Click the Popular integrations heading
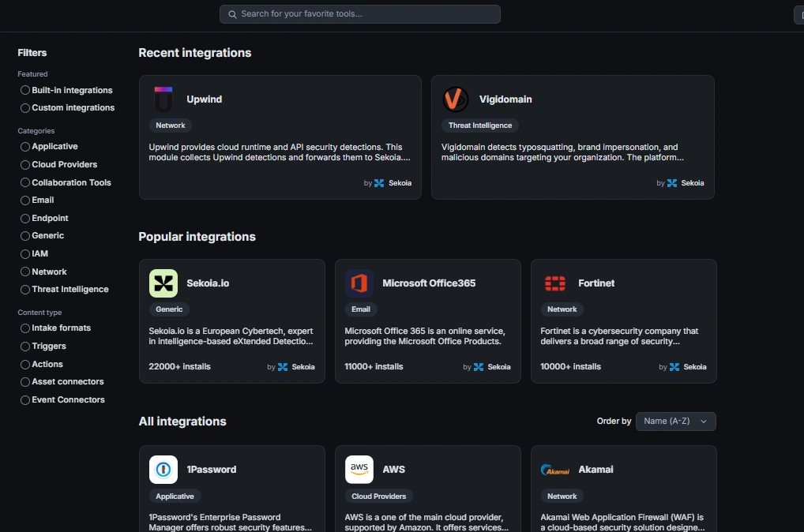The height and width of the screenshot is (532, 804). 197,237
